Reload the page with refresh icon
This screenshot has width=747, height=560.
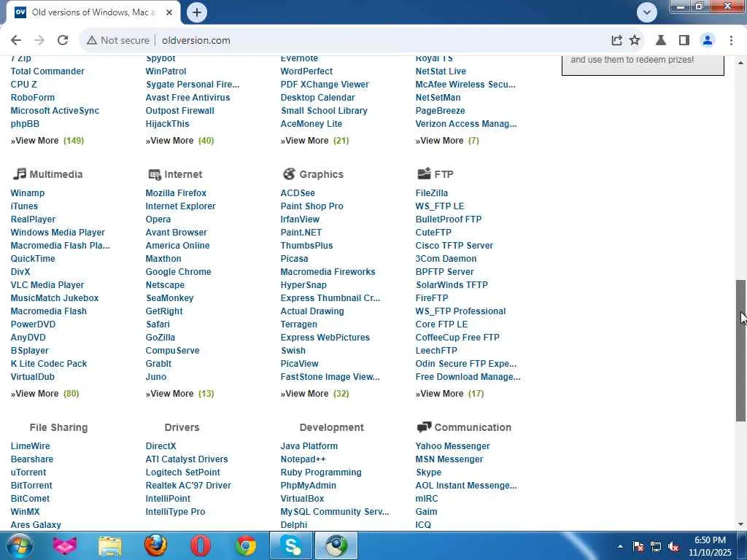coord(63,41)
